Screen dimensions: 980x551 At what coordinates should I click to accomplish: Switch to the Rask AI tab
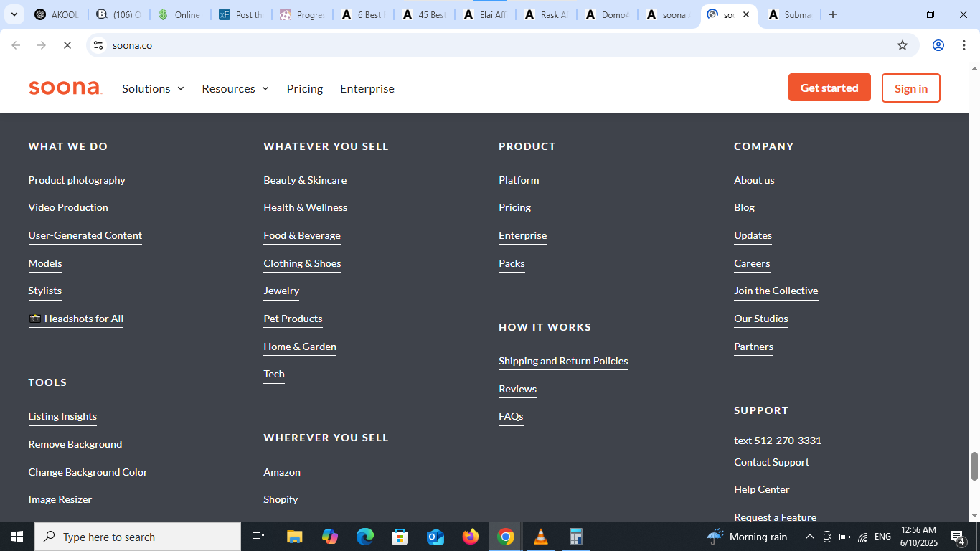pyautogui.click(x=545, y=14)
